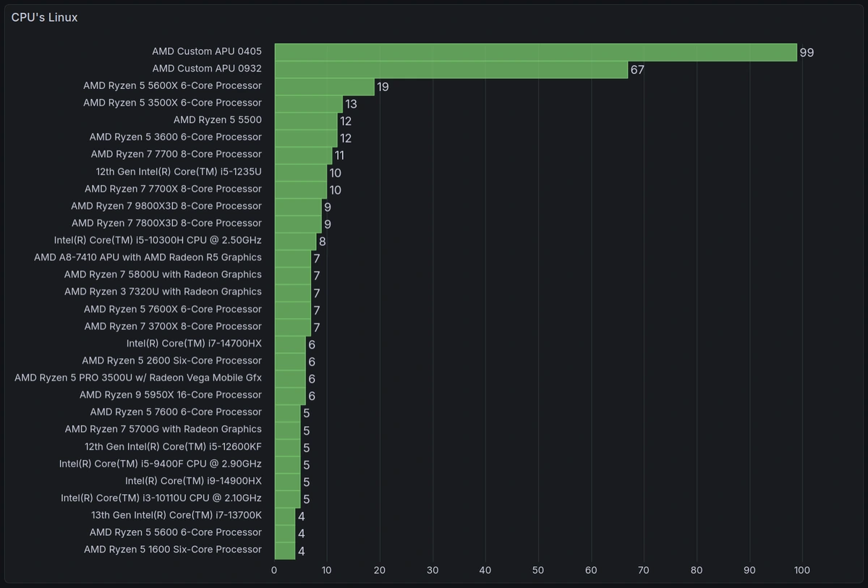Click the CPU's Linux panel title
The height and width of the screenshot is (588, 868).
coord(45,17)
